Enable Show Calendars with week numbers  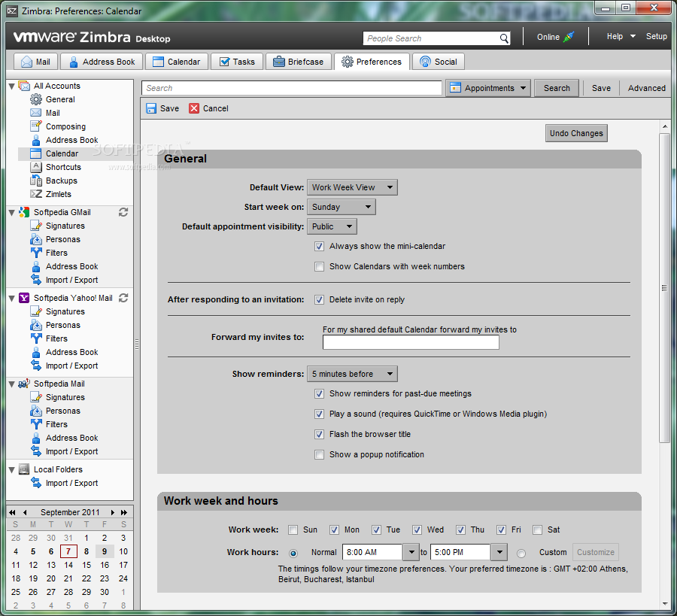319,267
